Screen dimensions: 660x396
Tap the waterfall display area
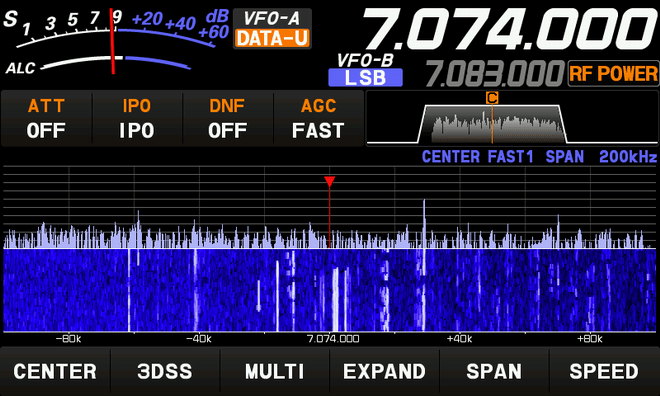[330, 290]
